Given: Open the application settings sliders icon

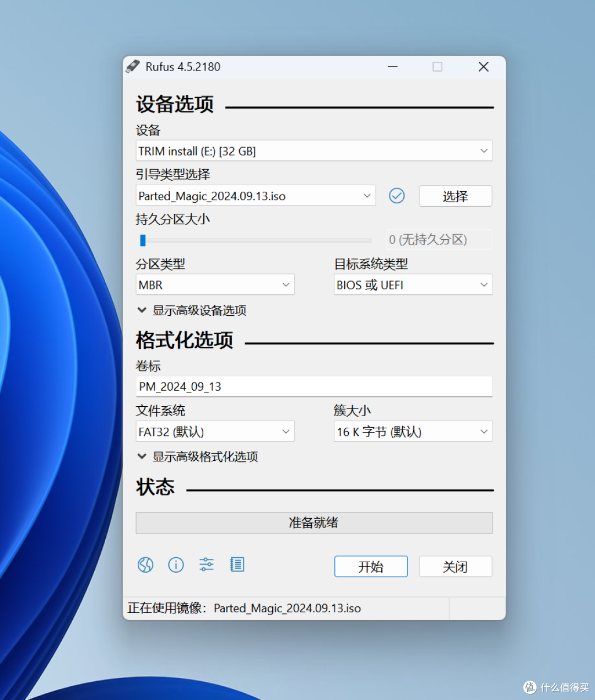Looking at the screenshot, I should [x=207, y=564].
